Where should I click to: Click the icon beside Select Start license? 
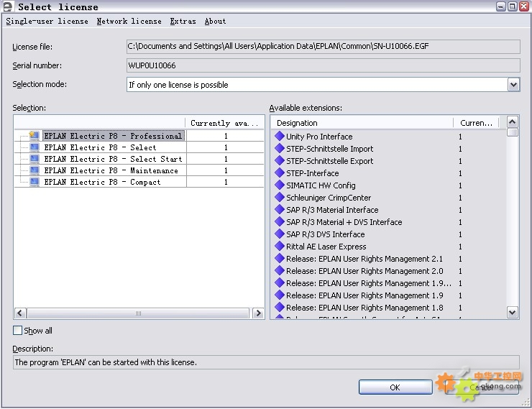[x=35, y=159]
